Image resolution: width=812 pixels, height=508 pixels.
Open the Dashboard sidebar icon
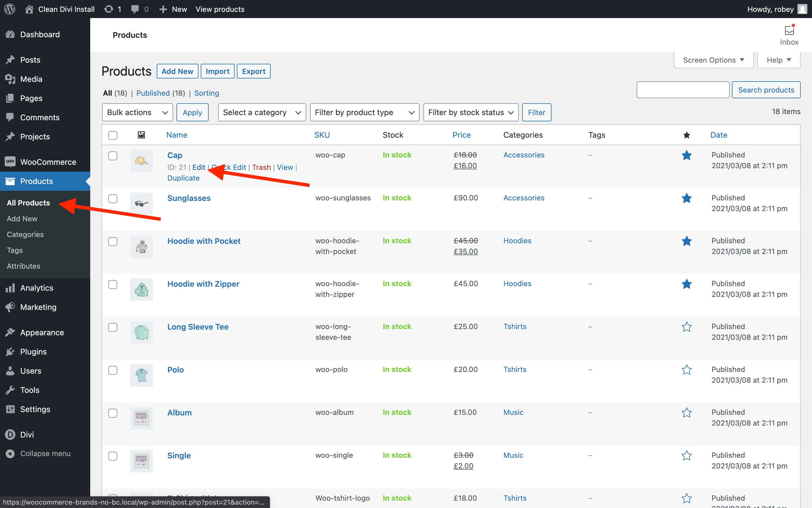tap(10, 34)
